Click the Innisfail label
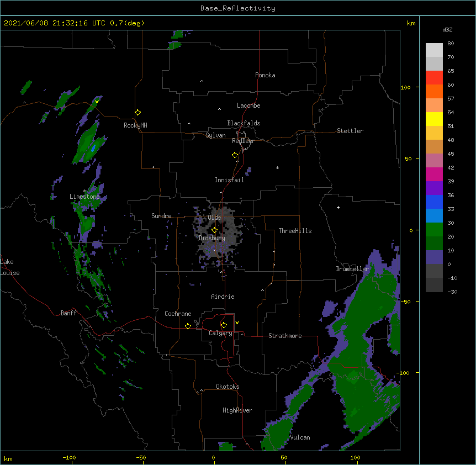Screen dimensions: 476x465 tap(229, 180)
